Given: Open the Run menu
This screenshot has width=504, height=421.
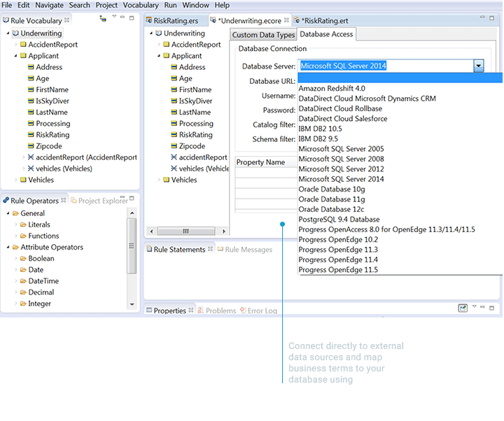Looking at the screenshot, I should coord(170,5).
